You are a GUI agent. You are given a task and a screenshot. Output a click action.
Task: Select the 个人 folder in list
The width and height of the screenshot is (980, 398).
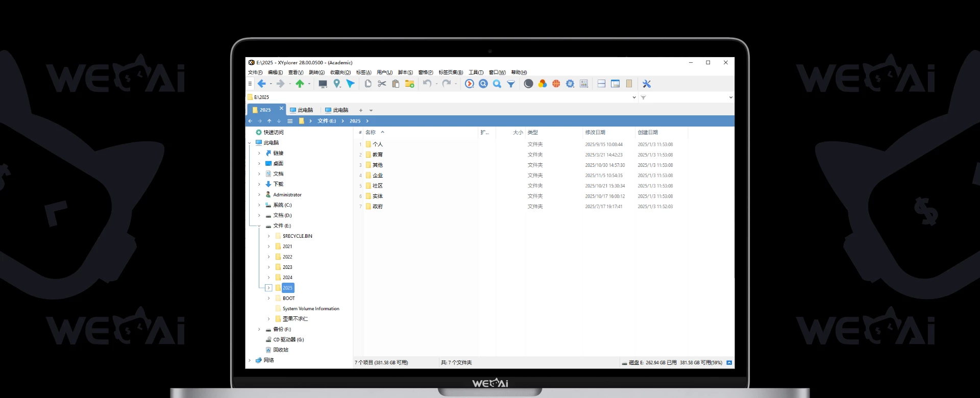pos(377,144)
